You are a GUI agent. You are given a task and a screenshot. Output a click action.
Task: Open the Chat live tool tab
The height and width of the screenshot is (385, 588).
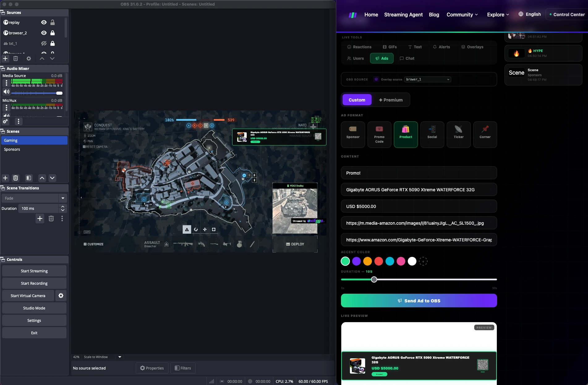click(407, 58)
